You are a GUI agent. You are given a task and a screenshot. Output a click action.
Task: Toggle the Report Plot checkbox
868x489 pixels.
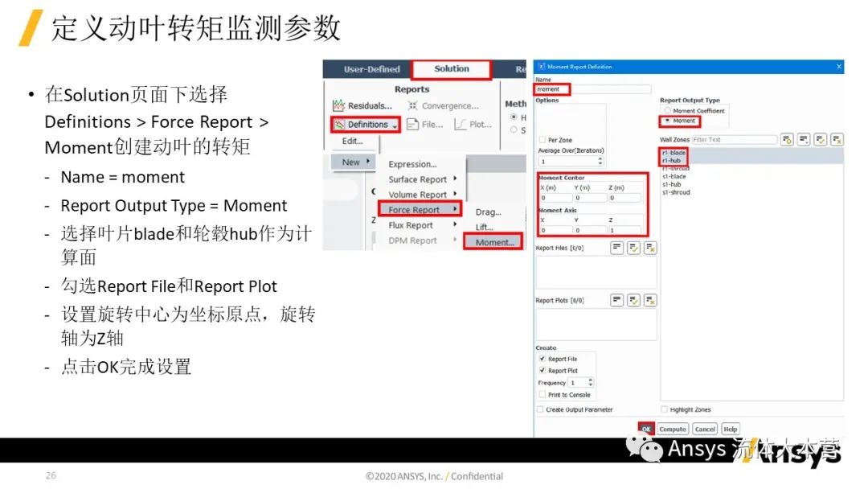(542, 371)
